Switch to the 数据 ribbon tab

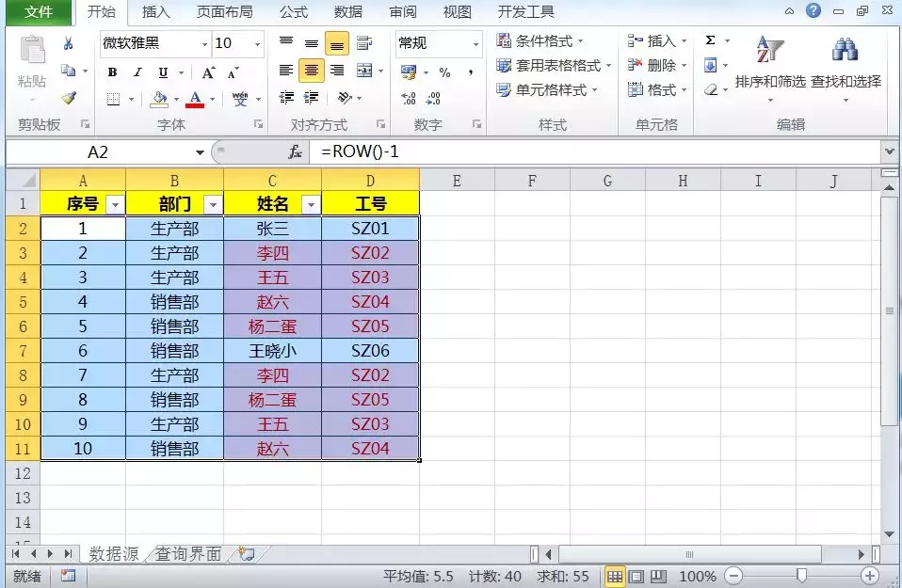click(x=348, y=12)
